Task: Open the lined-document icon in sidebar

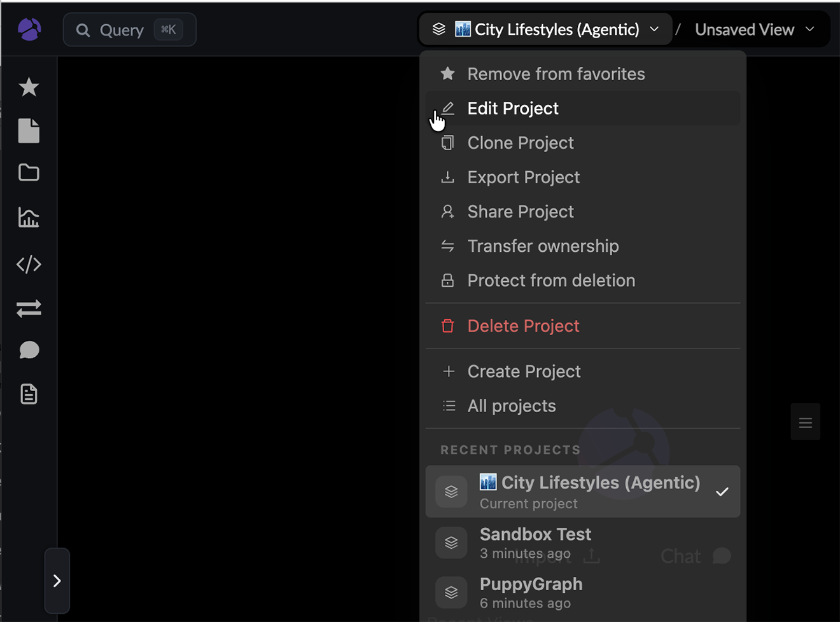Action: 29,394
